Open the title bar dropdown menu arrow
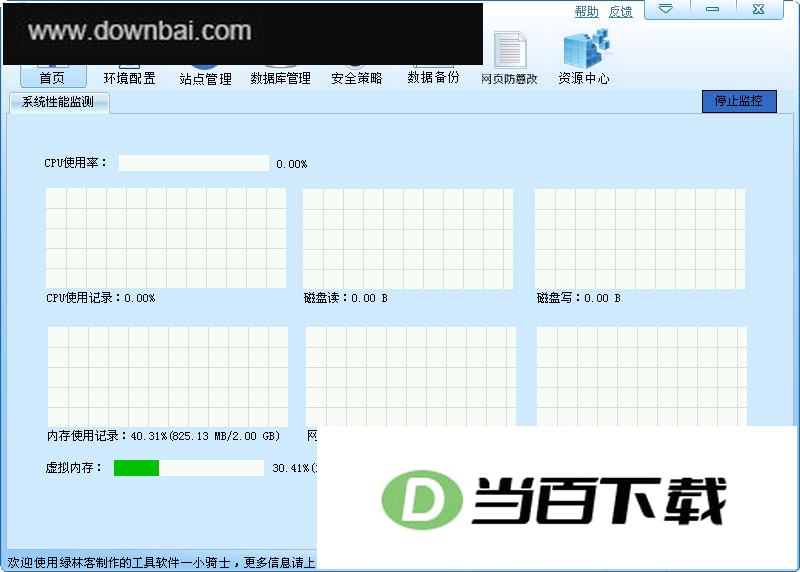The image size is (800, 572). pyautogui.click(x=666, y=9)
